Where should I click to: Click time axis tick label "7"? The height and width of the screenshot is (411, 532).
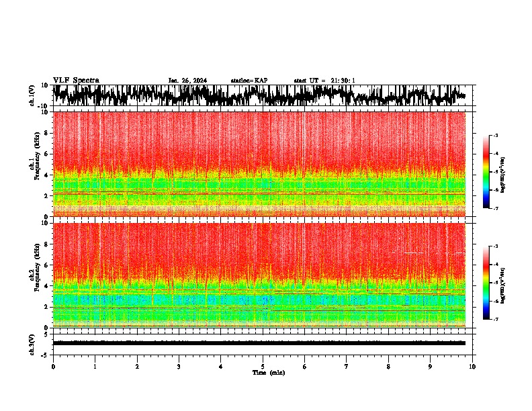click(347, 367)
